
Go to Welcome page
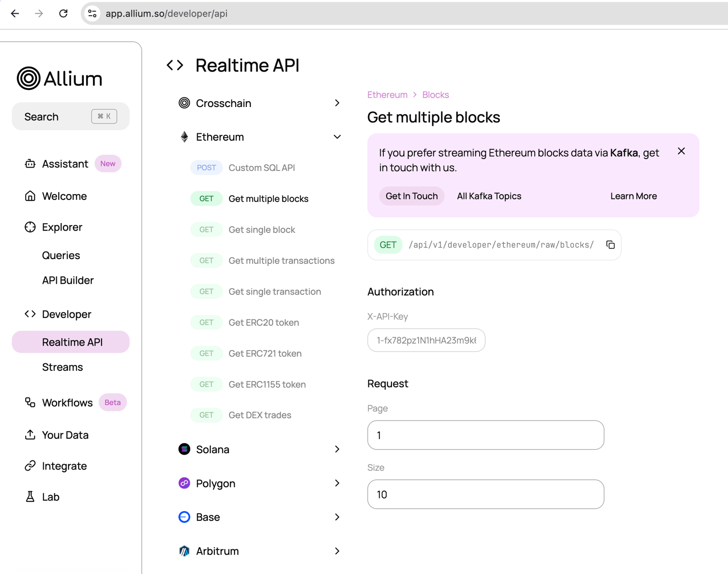64,196
